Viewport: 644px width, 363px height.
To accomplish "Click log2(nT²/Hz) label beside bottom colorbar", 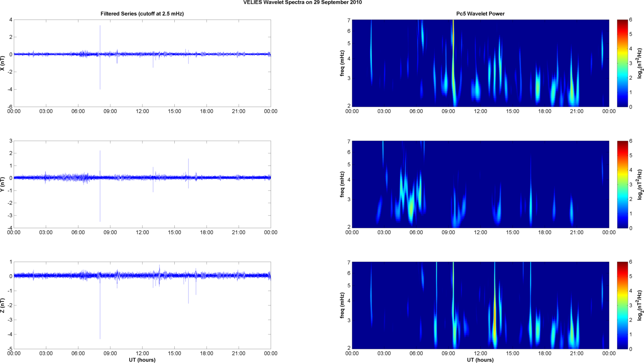I will (x=640, y=305).
